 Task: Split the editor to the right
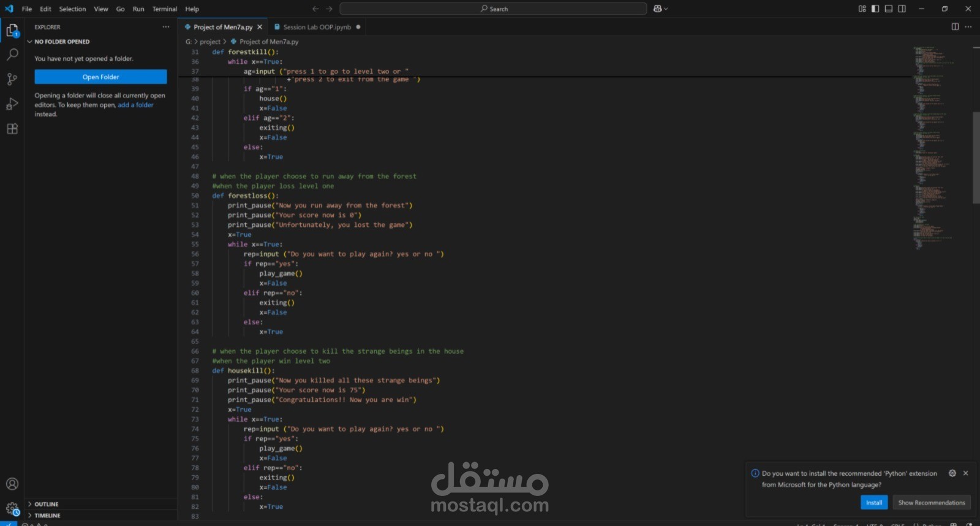pos(955,27)
